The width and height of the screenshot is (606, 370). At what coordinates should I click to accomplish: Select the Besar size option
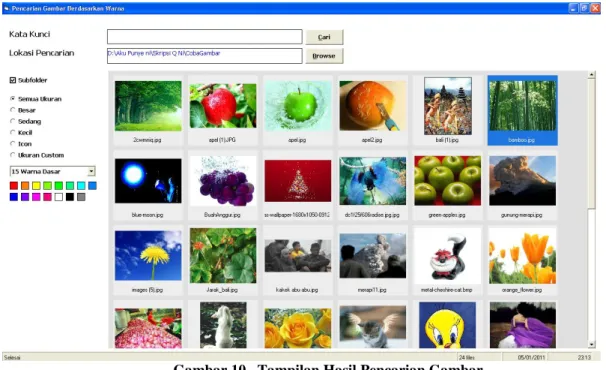coord(13,110)
